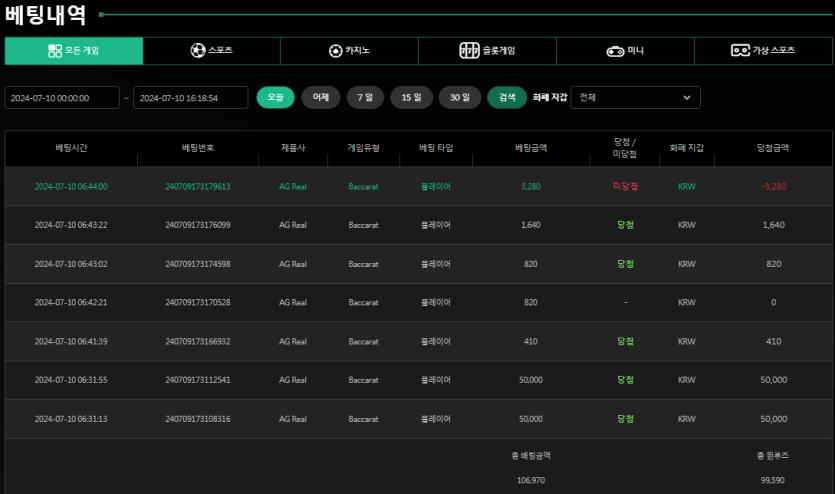Viewport: 835px width, 494px height.
Task: Choose the 30 일 range button
Action: (460, 97)
